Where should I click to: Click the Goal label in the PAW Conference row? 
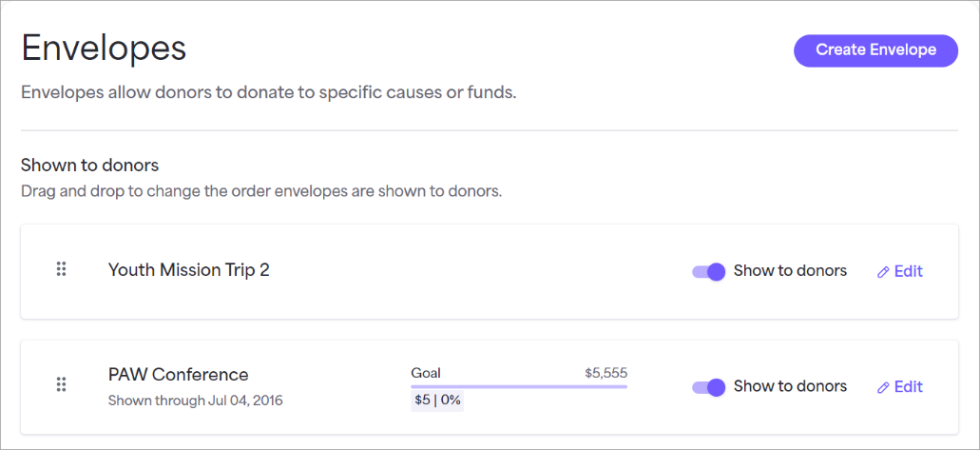click(426, 373)
